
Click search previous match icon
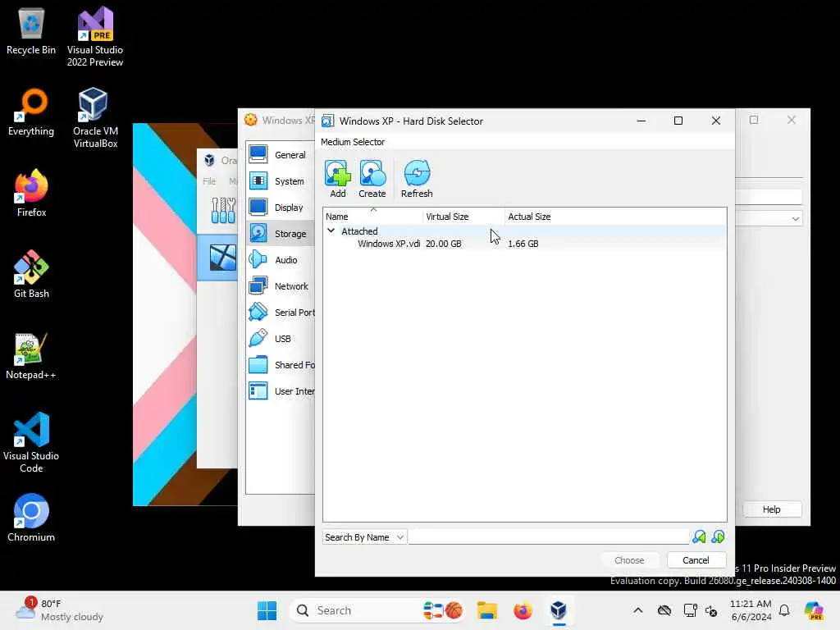tap(699, 536)
